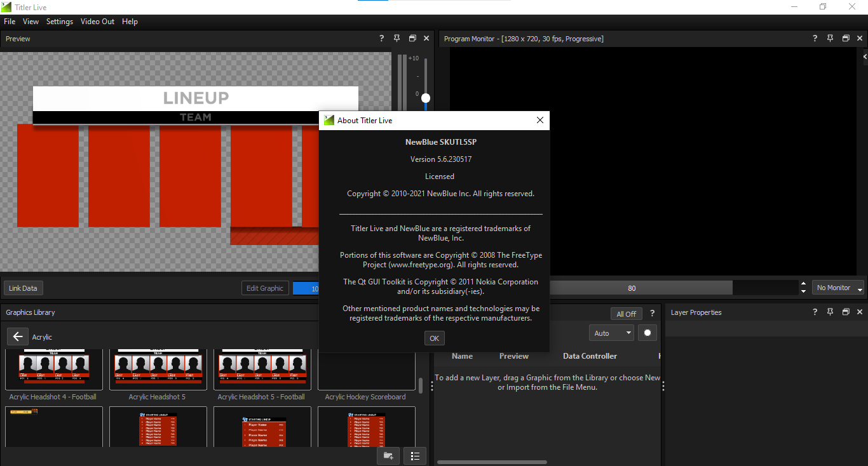Close the Preview panel

426,39
